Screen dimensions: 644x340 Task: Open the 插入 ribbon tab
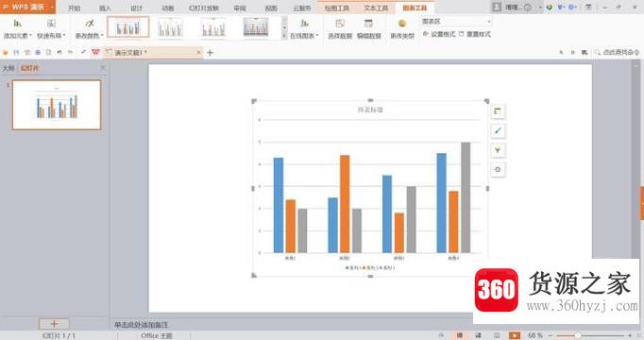pos(105,8)
